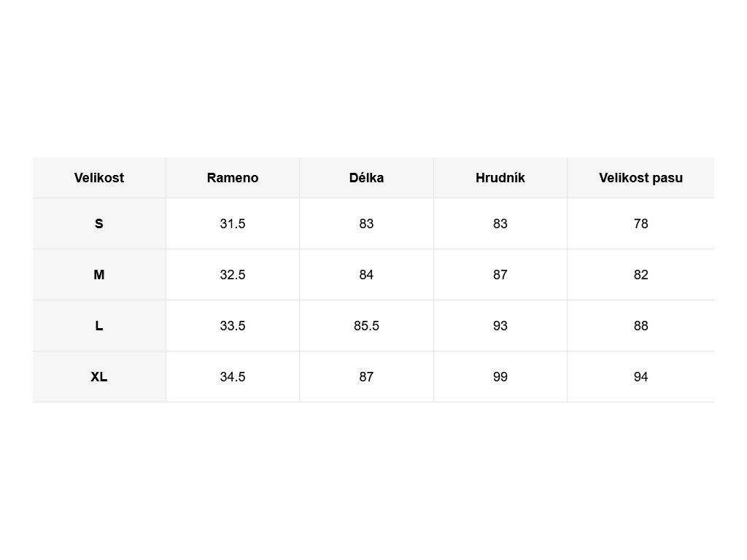747x560 pixels.
Task: Click the 85.5 length cell
Action: coord(366,326)
